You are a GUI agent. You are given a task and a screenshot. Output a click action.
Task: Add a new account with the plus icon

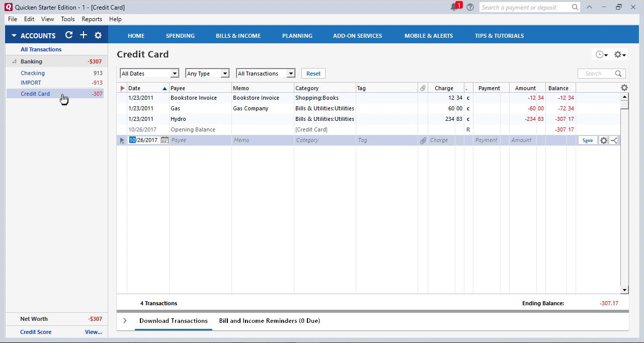pos(84,35)
